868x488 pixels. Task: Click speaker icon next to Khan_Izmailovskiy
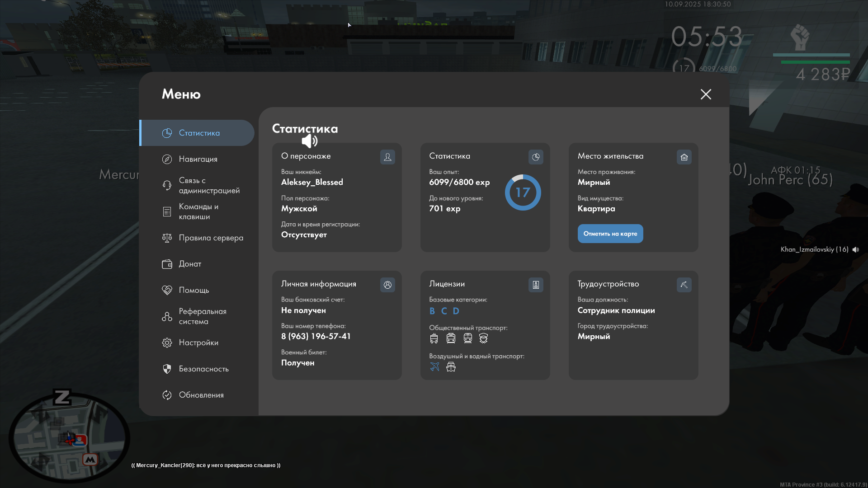(x=856, y=249)
